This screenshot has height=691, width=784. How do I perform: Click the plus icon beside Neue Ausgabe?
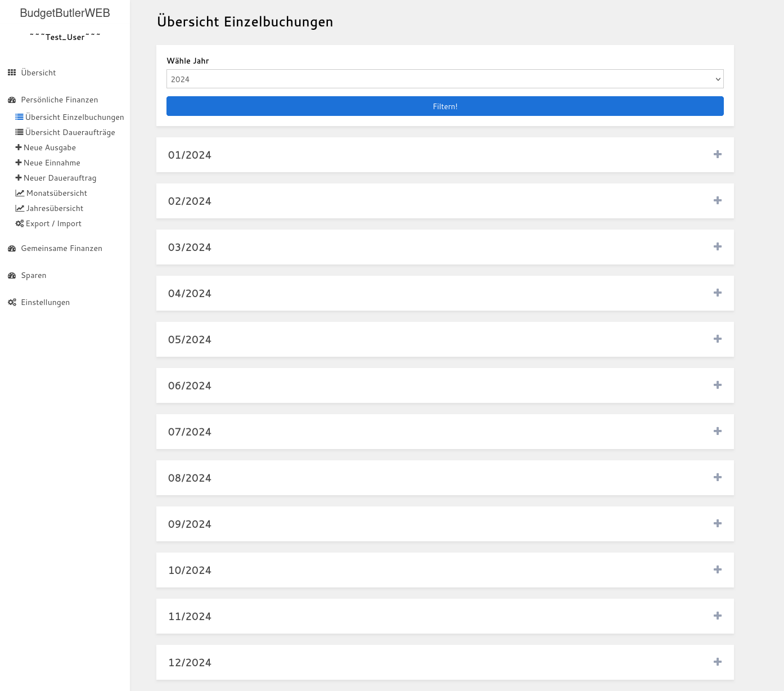tap(19, 147)
